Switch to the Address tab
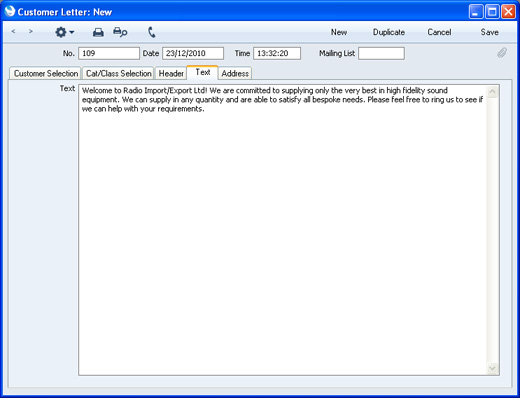The image size is (520, 398). tap(235, 73)
